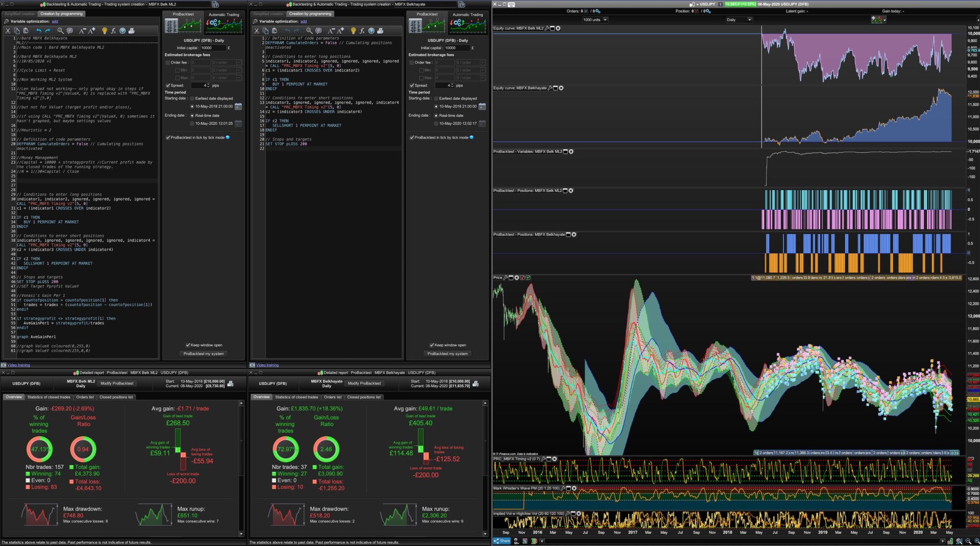This screenshot has height=546, width=980.
Task: Click the fx function insert icon in left editor
Action: click(113, 31)
